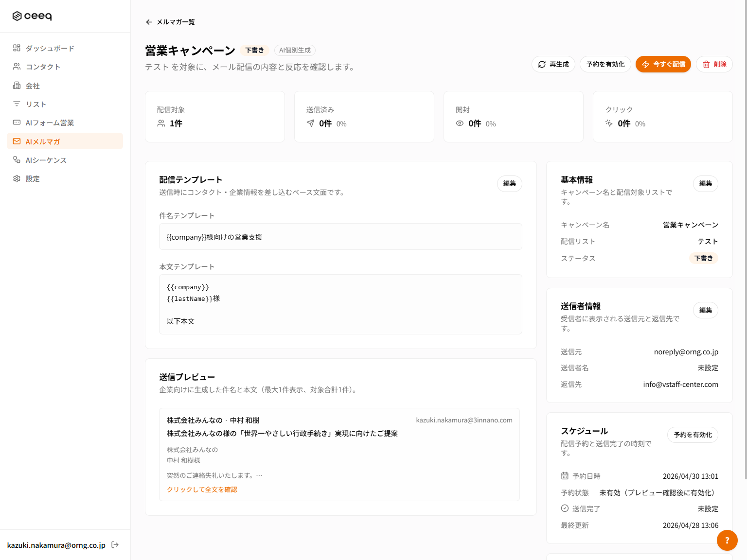Click the noreply@orng.co.jp sender value
Image resolution: width=747 pixels, height=560 pixels.
(x=686, y=352)
